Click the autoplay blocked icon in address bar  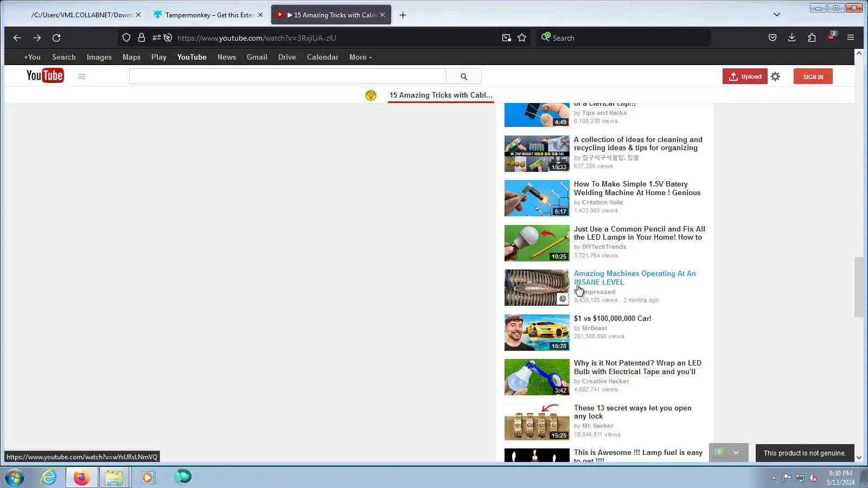168,38
